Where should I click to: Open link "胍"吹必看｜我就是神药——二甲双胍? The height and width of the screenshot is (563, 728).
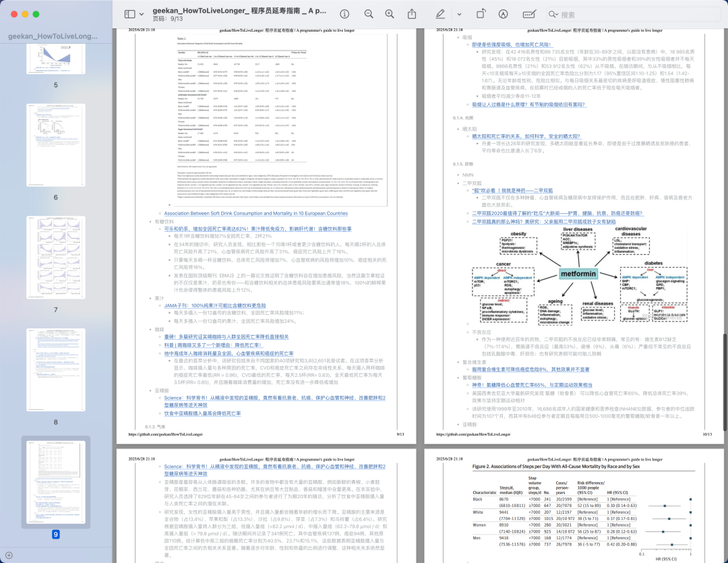(x=512, y=190)
